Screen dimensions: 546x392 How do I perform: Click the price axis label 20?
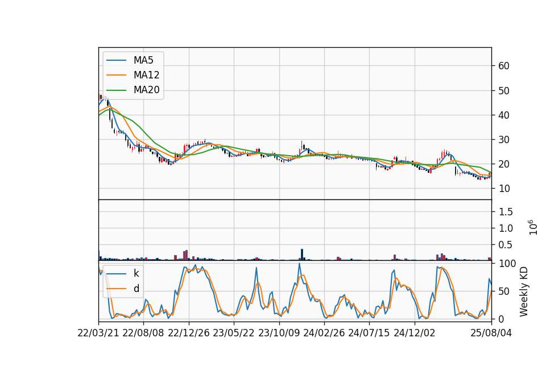pos(503,164)
